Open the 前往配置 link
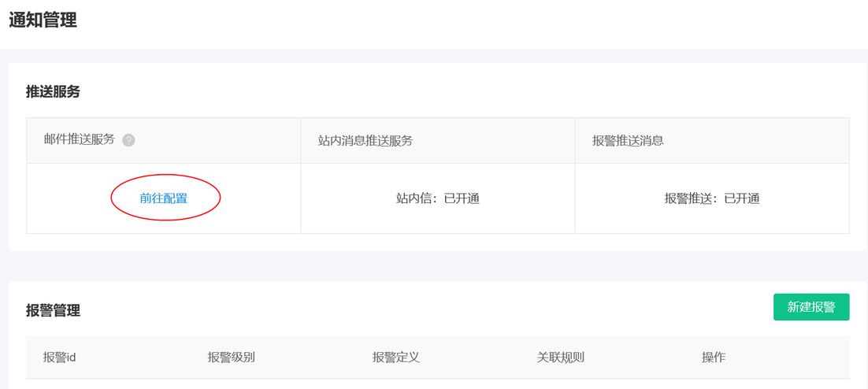Image resolution: width=868 pixels, height=389 pixels. (164, 198)
